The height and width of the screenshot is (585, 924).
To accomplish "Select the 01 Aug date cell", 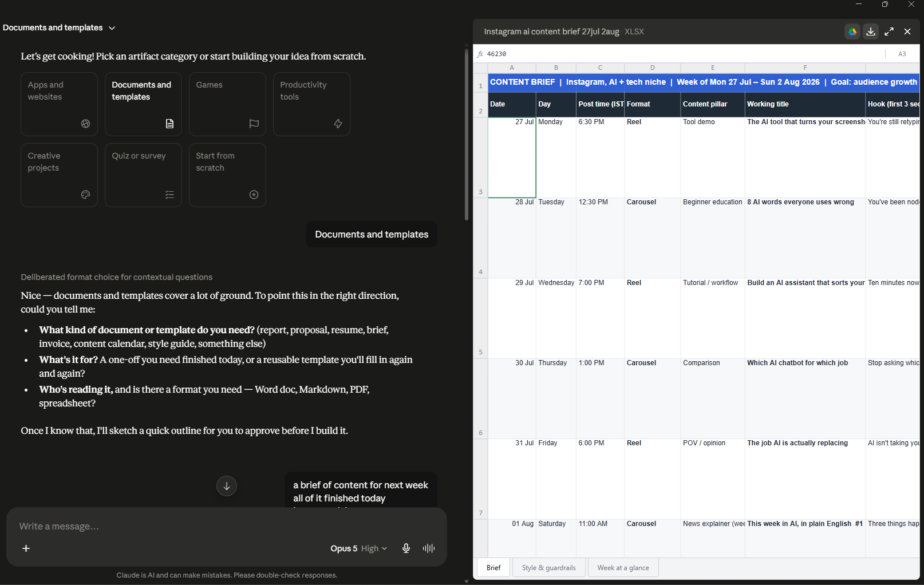I will click(512, 538).
